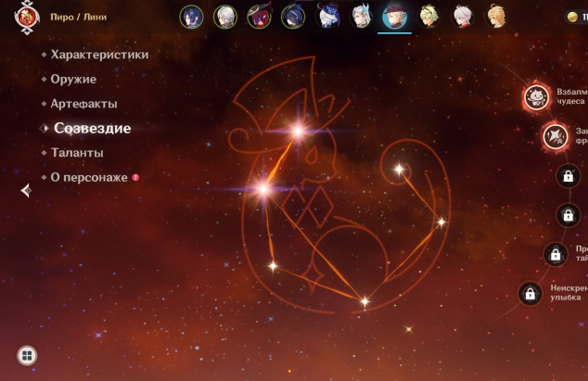Open fifth locked constellation node Пре... тай

(x=556, y=254)
